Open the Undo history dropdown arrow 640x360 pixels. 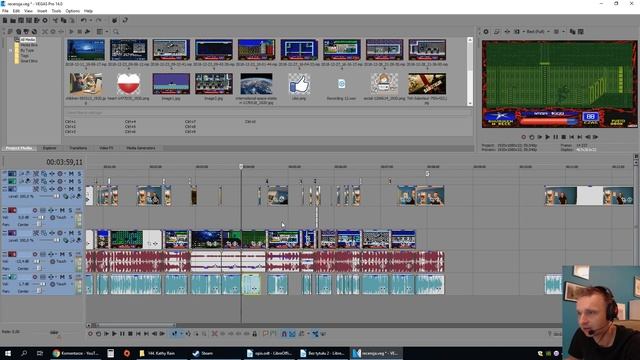click(90, 20)
